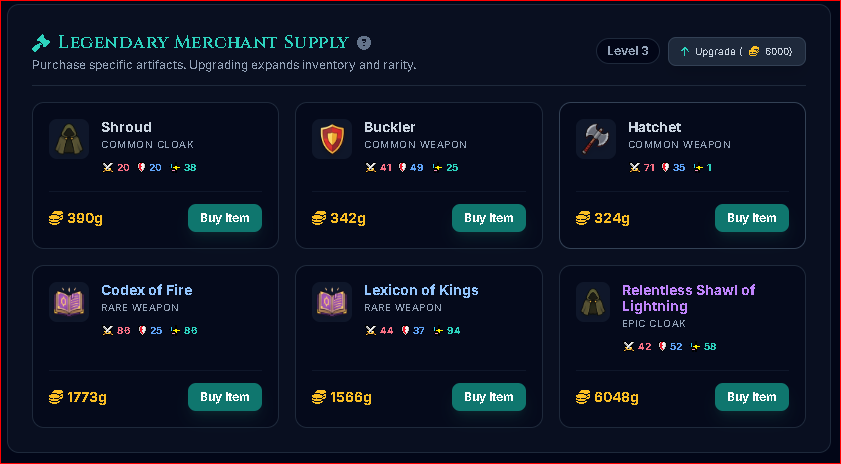Open the Relentless Shawl of Lightning title
Viewport: 841px width, 464px height.
[688, 298]
